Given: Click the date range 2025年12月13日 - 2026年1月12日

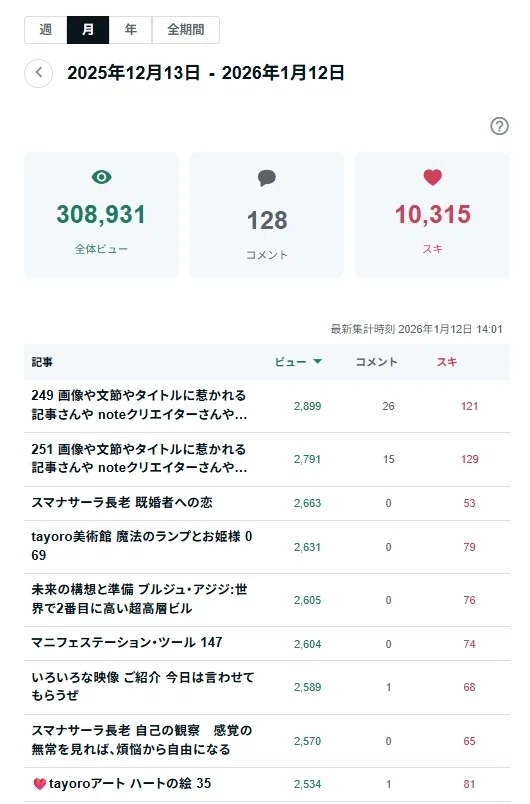Looking at the screenshot, I should pos(206,73).
